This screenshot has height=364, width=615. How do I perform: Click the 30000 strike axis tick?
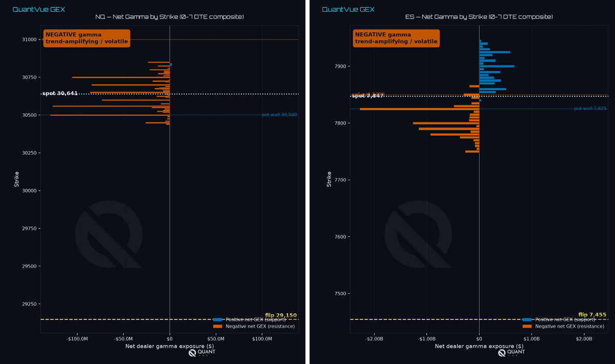pos(30,190)
